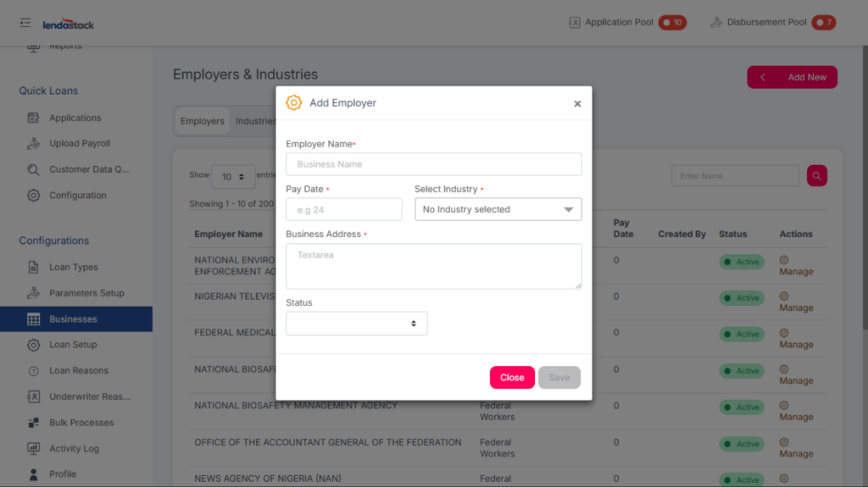The width and height of the screenshot is (868, 487).
Task: Click the Activity Log sidebar icon
Action: pyautogui.click(x=34, y=448)
